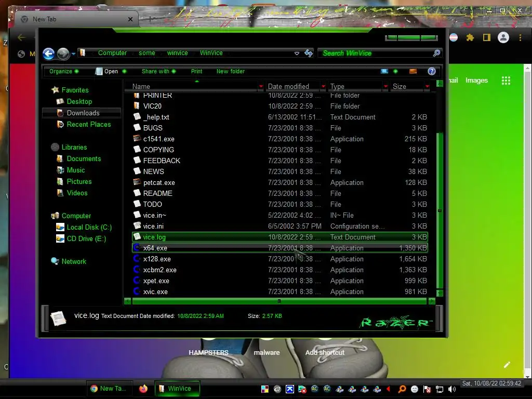
Task: Click New folder in the toolbar
Action: (x=230, y=71)
